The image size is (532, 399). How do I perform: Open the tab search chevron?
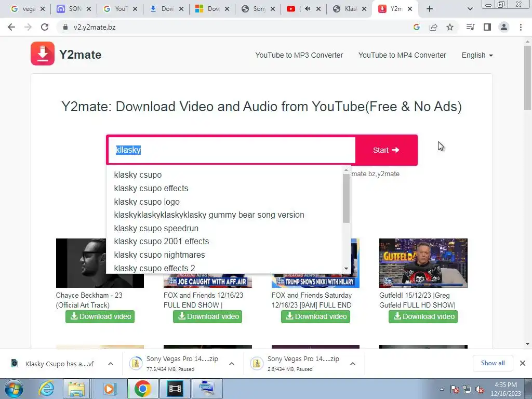coord(470,9)
